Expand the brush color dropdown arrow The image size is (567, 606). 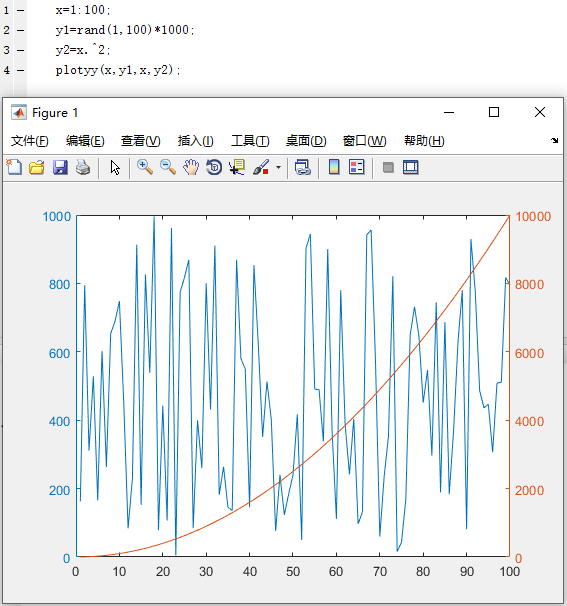click(x=278, y=167)
